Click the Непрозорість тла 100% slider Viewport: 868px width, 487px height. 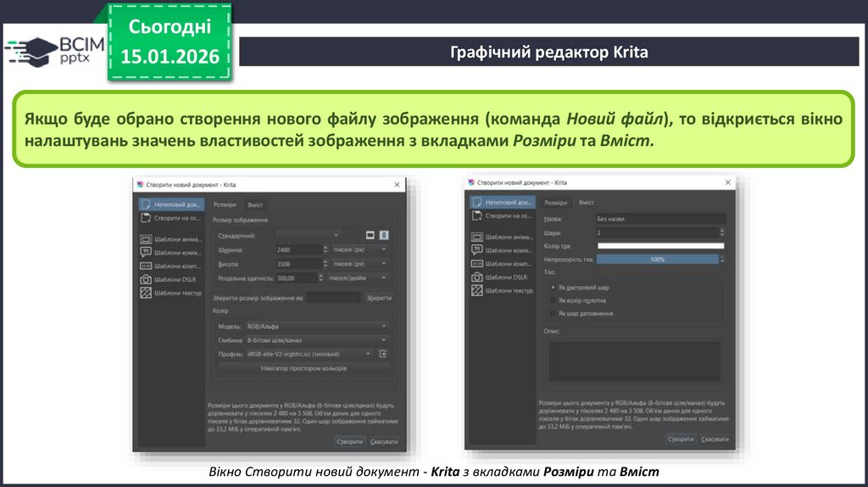[658, 260]
